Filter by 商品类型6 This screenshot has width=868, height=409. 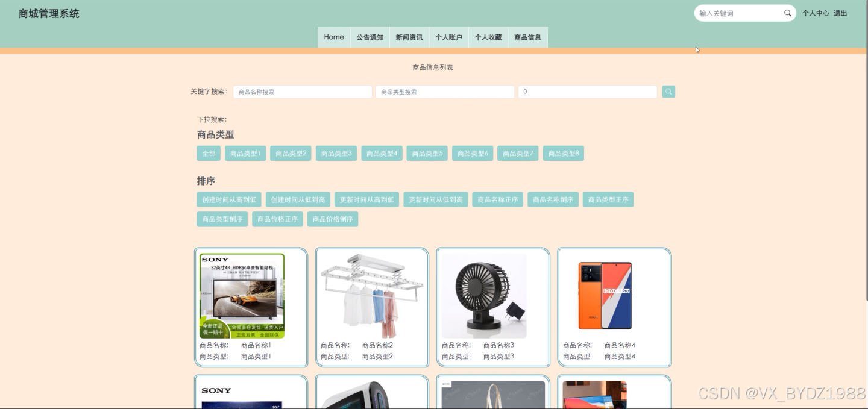click(473, 154)
